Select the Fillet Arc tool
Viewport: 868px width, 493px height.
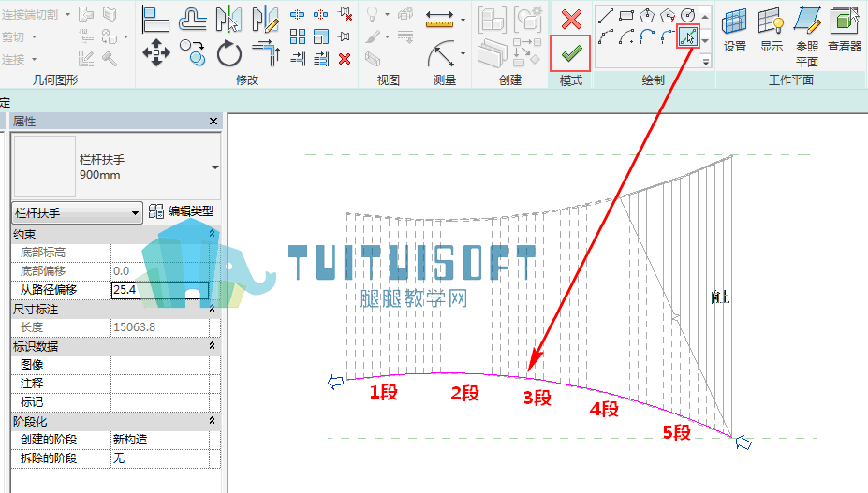668,37
